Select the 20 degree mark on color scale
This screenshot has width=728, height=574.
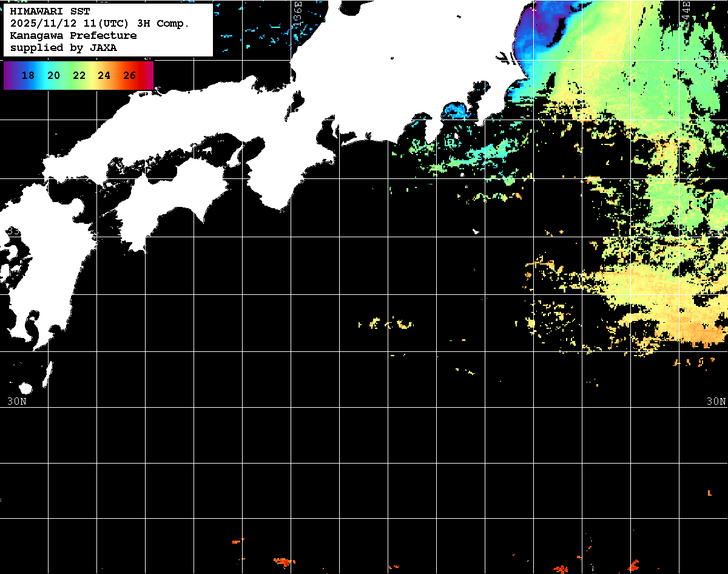pyautogui.click(x=53, y=75)
